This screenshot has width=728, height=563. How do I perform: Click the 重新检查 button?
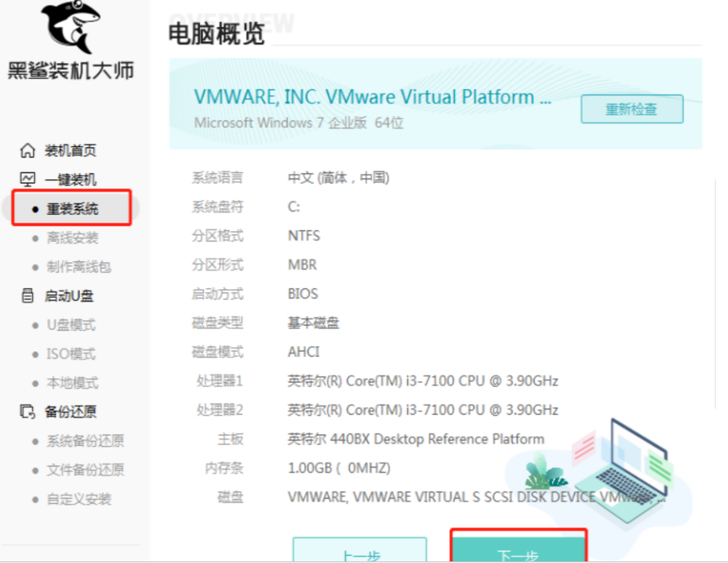tap(632, 109)
